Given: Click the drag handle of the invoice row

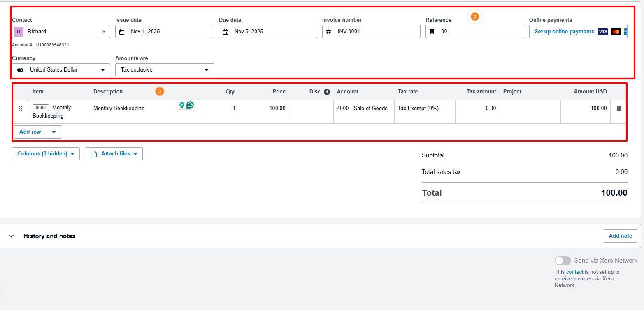Looking at the screenshot, I should (21, 109).
